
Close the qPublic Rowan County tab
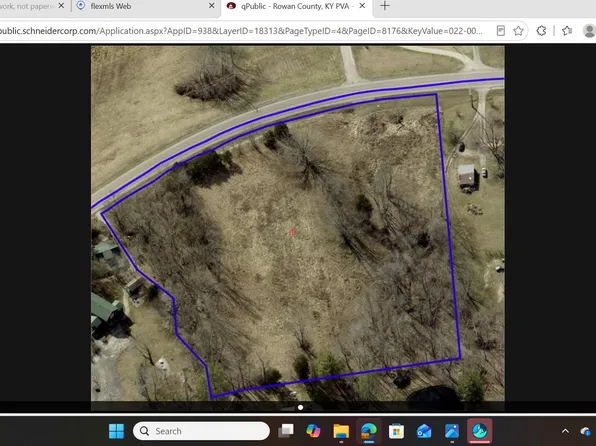362,6
